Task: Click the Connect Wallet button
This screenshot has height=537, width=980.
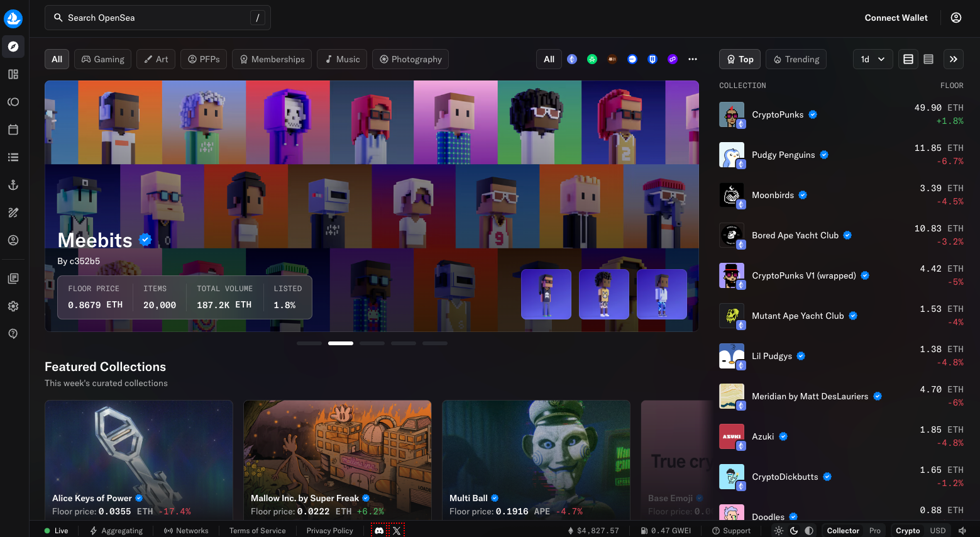Action: tap(896, 18)
